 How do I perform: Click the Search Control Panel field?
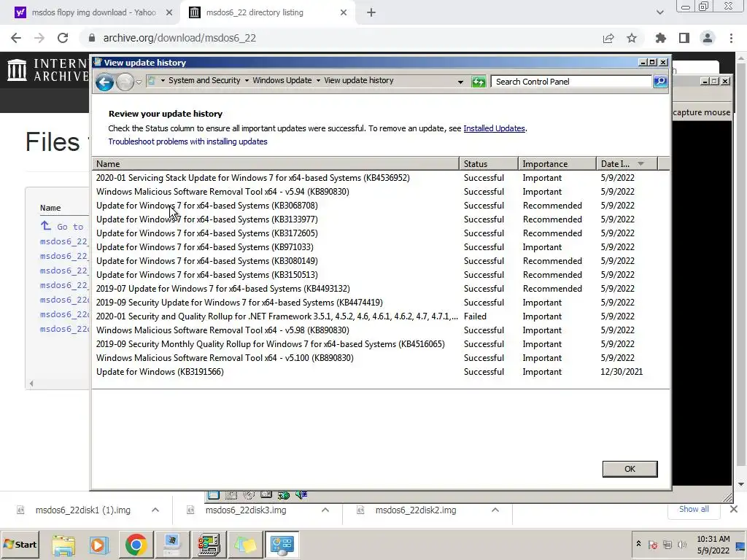coord(571,82)
